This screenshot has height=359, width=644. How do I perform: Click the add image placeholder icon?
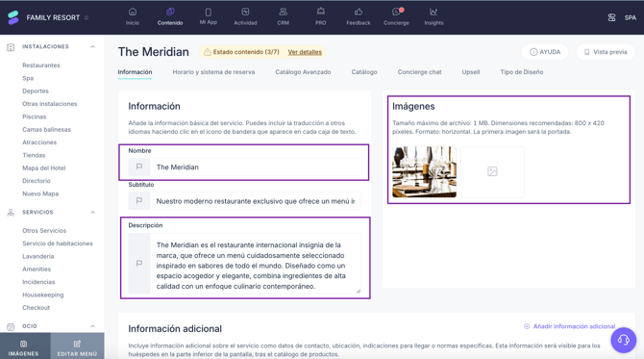tap(492, 171)
